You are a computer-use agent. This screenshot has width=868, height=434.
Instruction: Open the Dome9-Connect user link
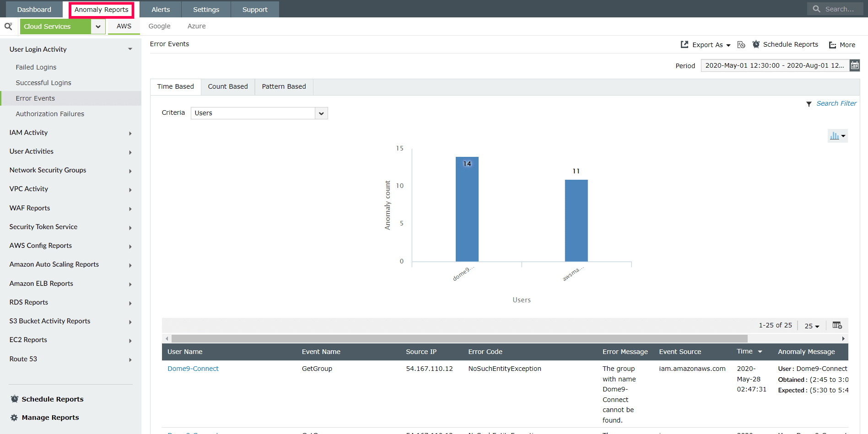pyautogui.click(x=193, y=368)
